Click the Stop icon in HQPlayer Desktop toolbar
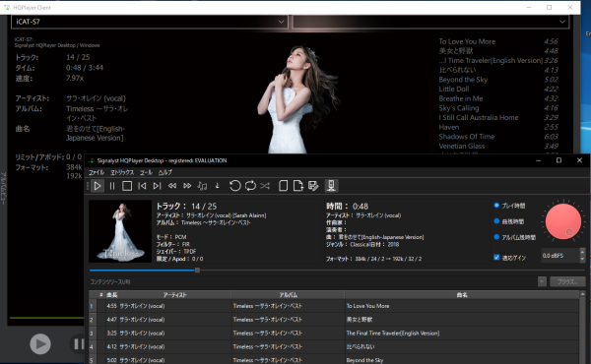The image size is (591, 364). coord(127,186)
